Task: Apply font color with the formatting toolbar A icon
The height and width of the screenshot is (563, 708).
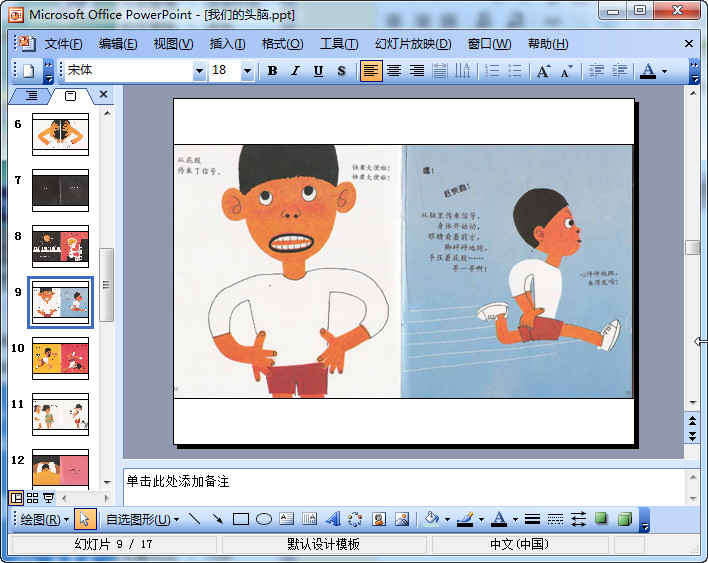Action: [648, 71]
